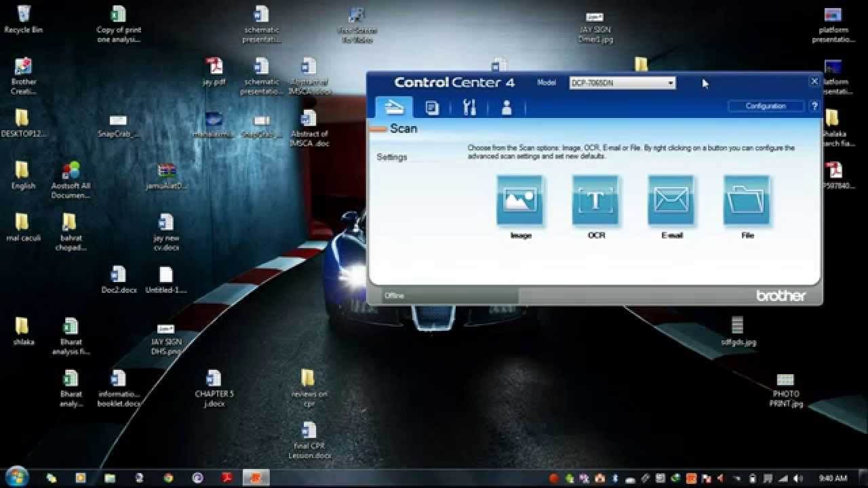Select the Untitled-1 desktop file
The width and height of the screenshot is (868, 488).
point(166,279)
